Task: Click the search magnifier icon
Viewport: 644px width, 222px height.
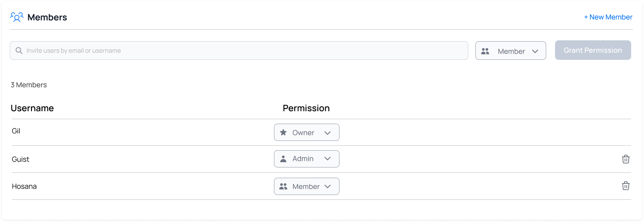Action: (x=19, y=51)
